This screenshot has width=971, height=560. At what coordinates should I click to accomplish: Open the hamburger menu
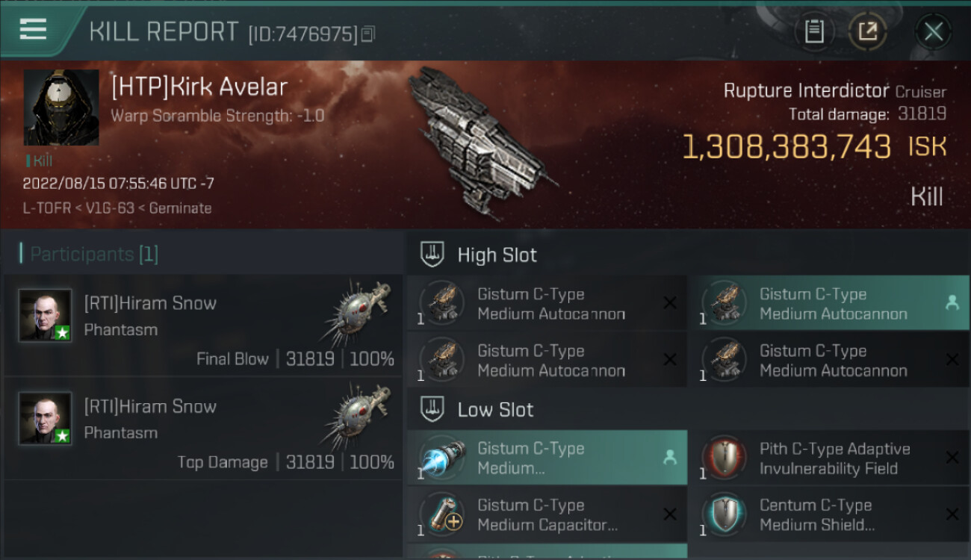pyautogui.click(x=34, y=30)
